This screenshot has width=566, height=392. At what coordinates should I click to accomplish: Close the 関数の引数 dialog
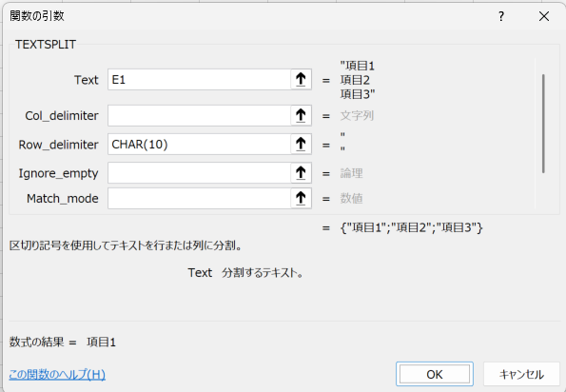click(544, 16)
